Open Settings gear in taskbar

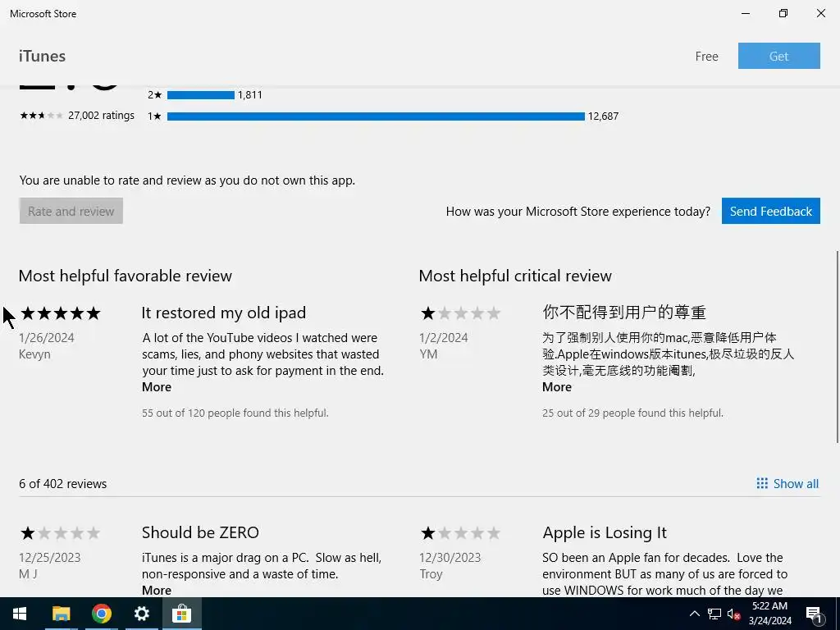[141, 614]
